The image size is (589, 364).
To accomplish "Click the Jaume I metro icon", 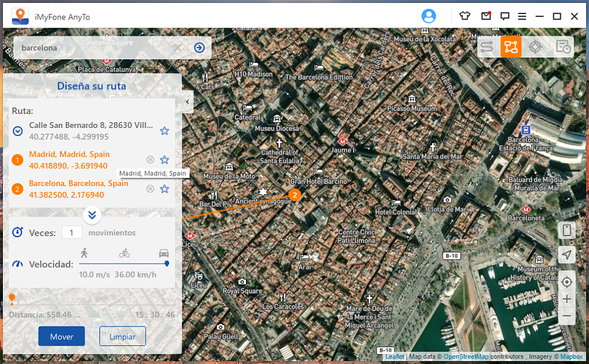I will (342, 141).
